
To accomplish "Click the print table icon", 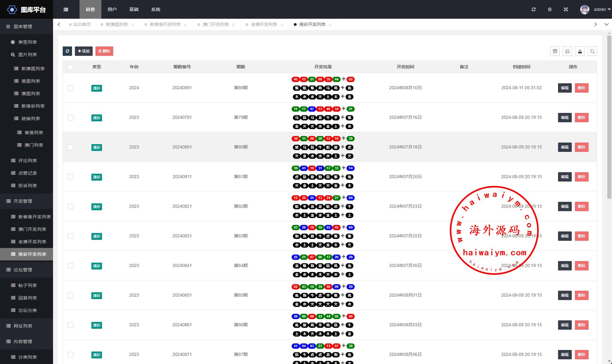I will pyautogui.click(x=567, y=51).
